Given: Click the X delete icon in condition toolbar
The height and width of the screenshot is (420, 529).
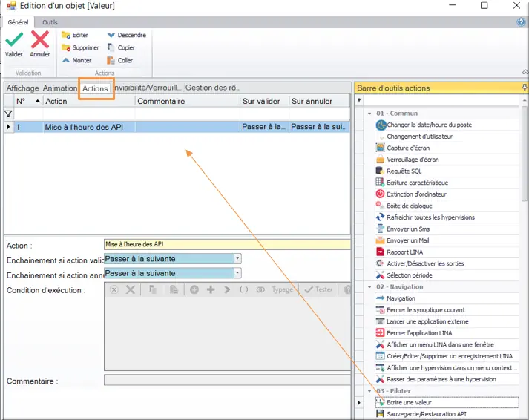Looking at the screenshot, I should [x=131, y=289].
